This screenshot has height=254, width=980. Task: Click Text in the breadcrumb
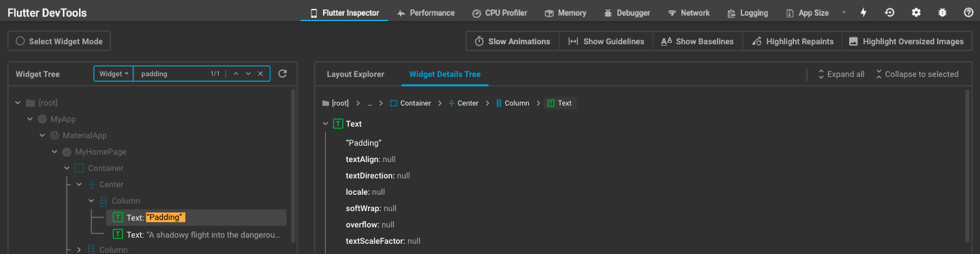pos(560,104)
